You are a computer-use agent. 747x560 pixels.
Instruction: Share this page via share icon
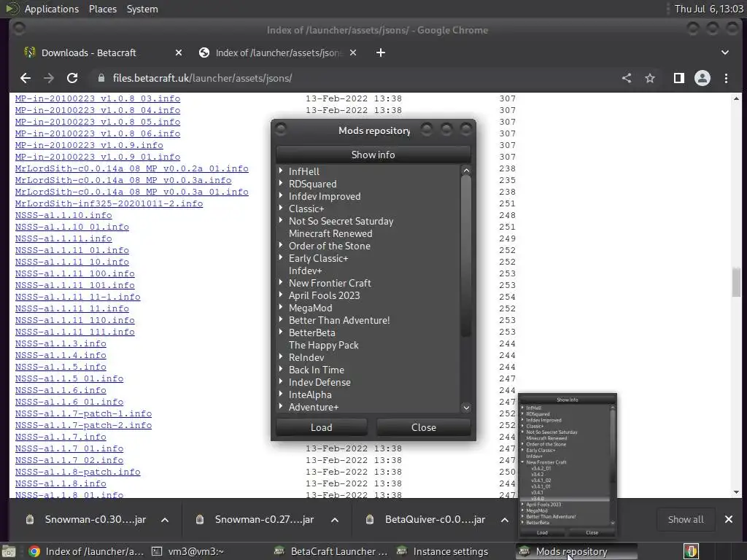(x=627, y=78)
